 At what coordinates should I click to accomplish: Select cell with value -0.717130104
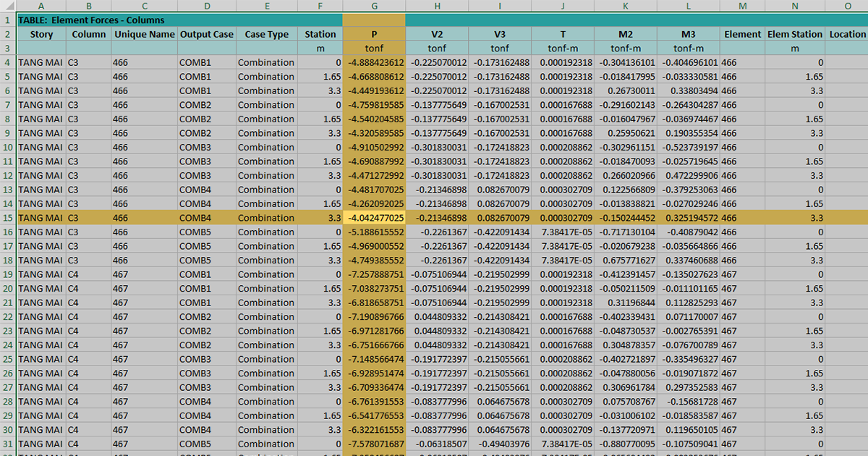pos(626,232)
